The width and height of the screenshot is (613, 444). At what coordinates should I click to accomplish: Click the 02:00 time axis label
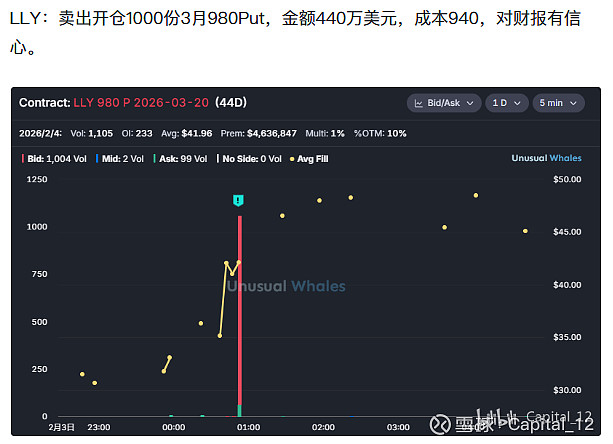pyautogui.click(x=323, y=427)
